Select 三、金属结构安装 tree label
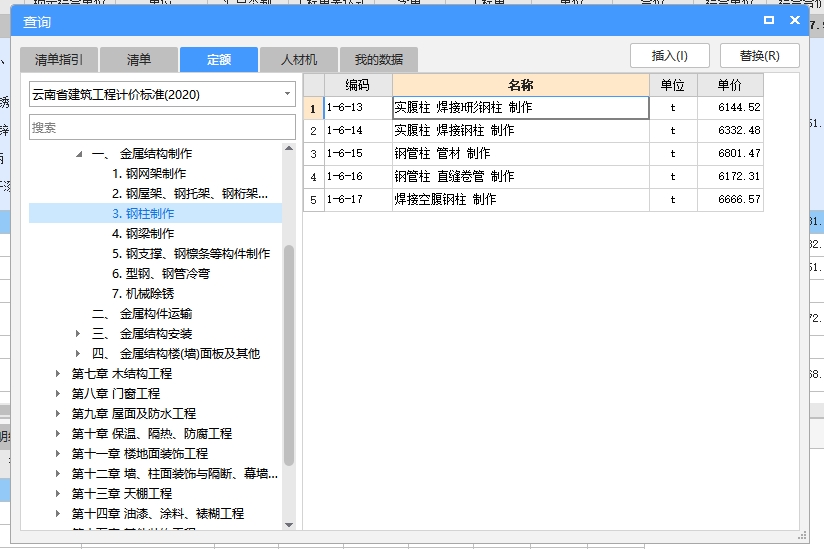The height and width of the screenshot is (549, 824). click(x=142, y=334)
